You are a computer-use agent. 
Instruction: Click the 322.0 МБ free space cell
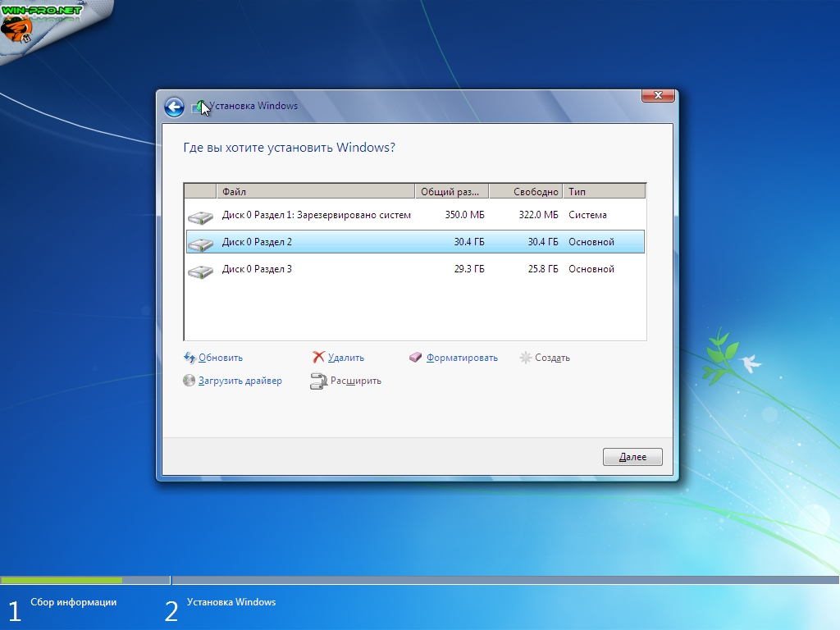[x=538, y=215]
